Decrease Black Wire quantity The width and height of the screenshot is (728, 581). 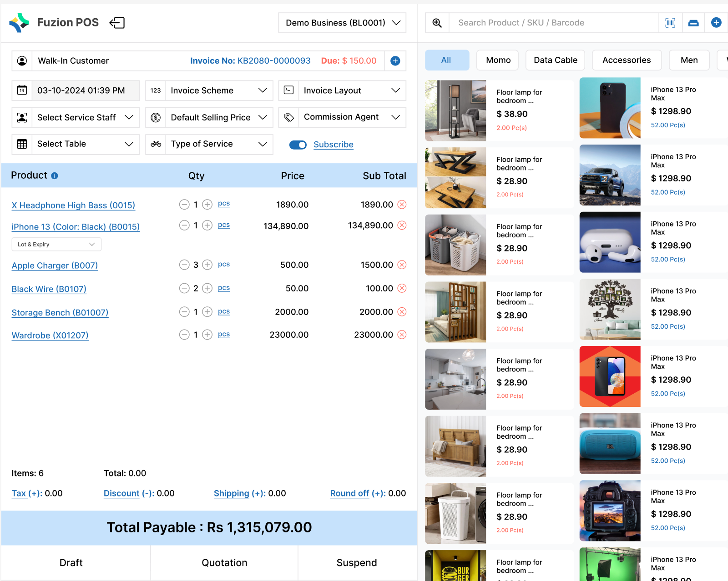pyautogui.click(x=184, y=288)
